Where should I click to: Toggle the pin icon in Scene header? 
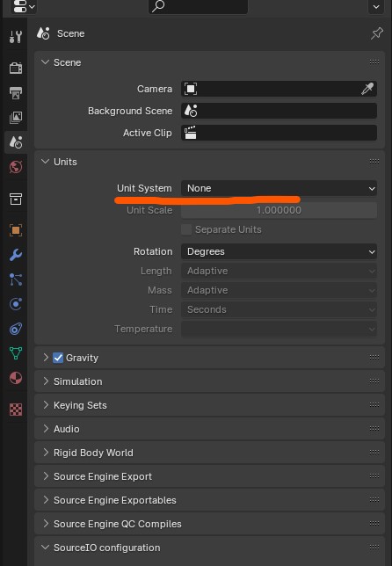(x=376, y=33)
